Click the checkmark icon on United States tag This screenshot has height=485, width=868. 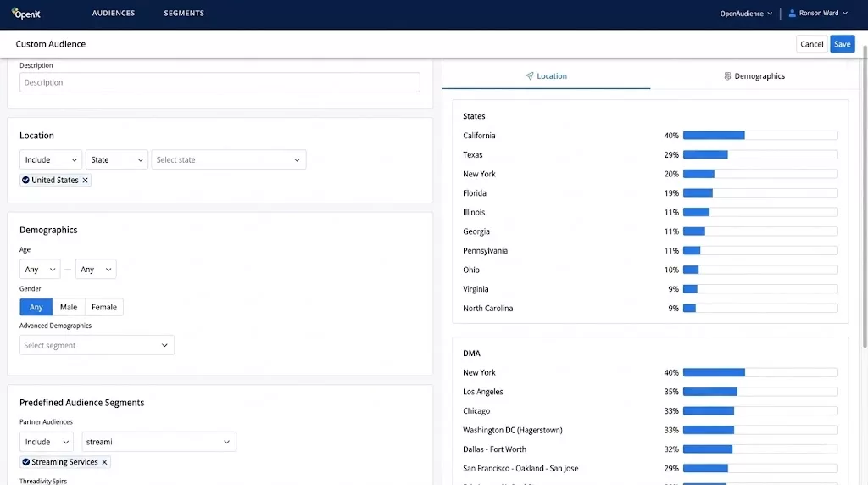(x=26, y=181)
